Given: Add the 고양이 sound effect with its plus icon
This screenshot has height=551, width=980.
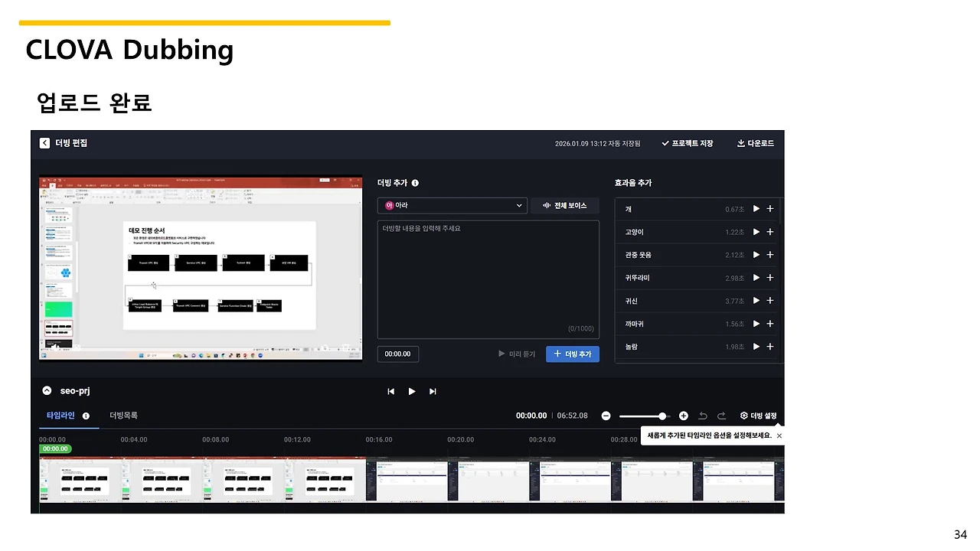Looking at the screenshot, I should 770,232.
